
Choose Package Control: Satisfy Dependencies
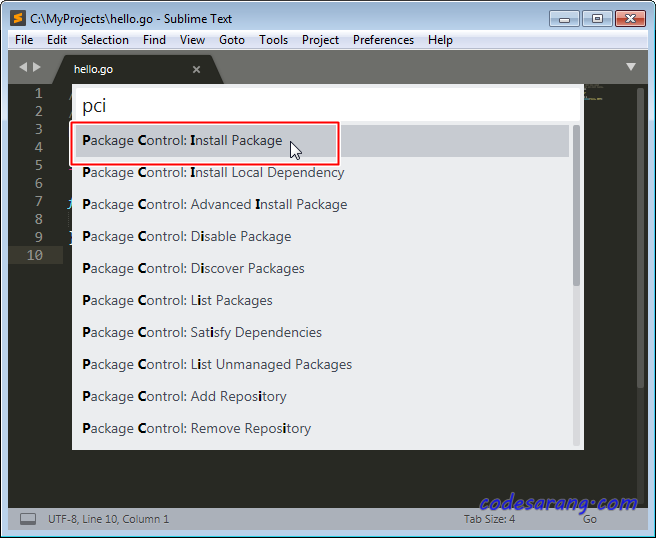[322, 333]
